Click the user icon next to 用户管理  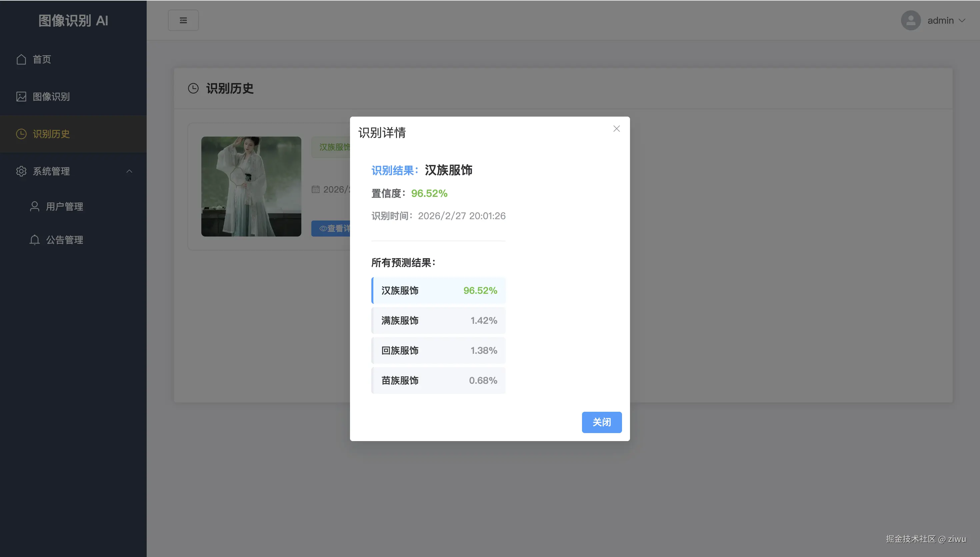click(34, 206)
